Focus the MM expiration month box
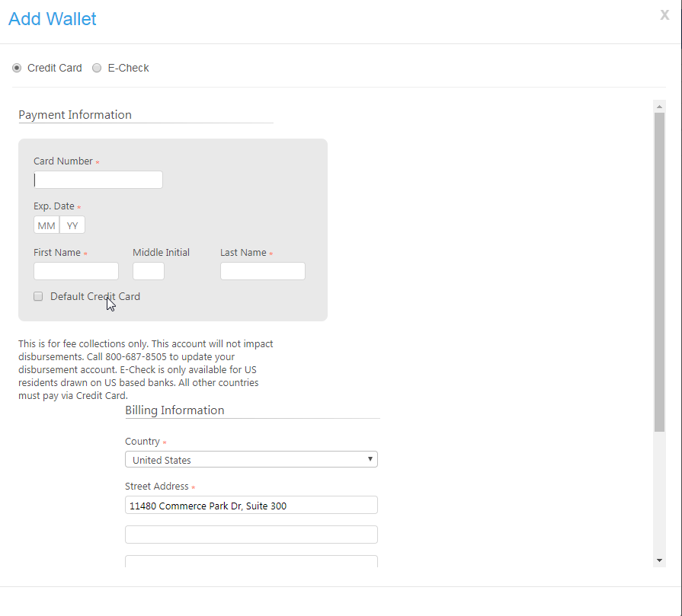Image resolution: width=682 pixels, height=616 pixels. click(x=46, y=225)
